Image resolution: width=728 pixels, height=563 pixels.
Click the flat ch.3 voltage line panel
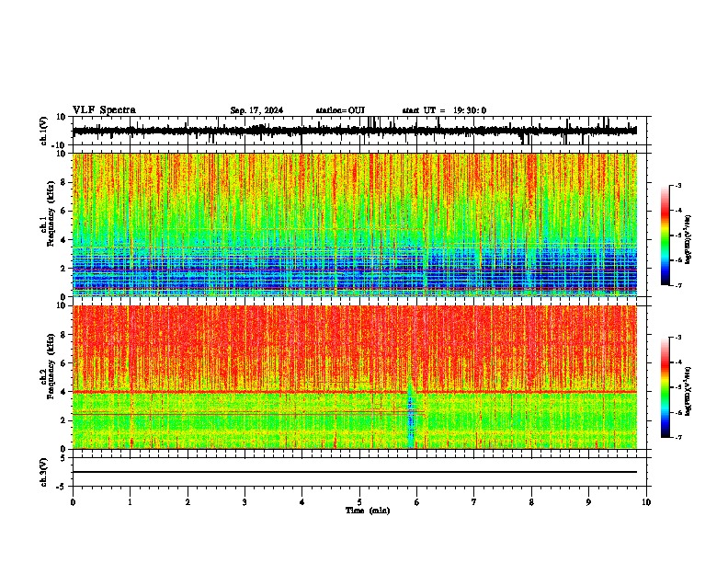(x=359, y=472)
